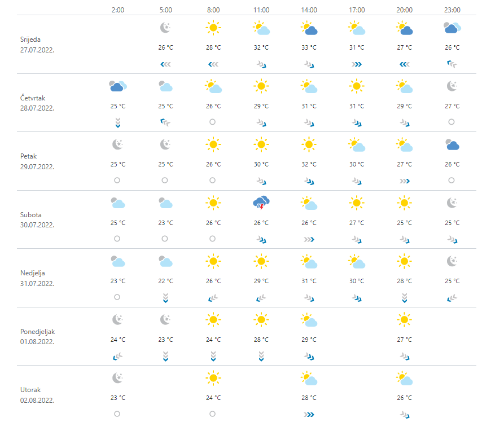Screen dimensions: 504x422
Task: Click the 33 °C temperature on Srijeda
Action: click(309, 47)
